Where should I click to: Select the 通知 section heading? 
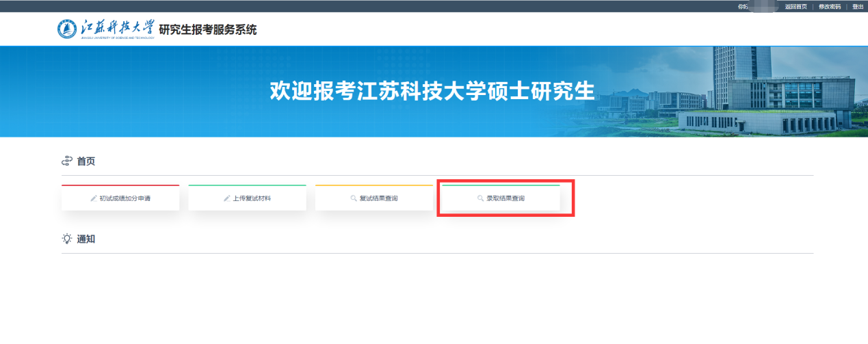coord(86,239)
